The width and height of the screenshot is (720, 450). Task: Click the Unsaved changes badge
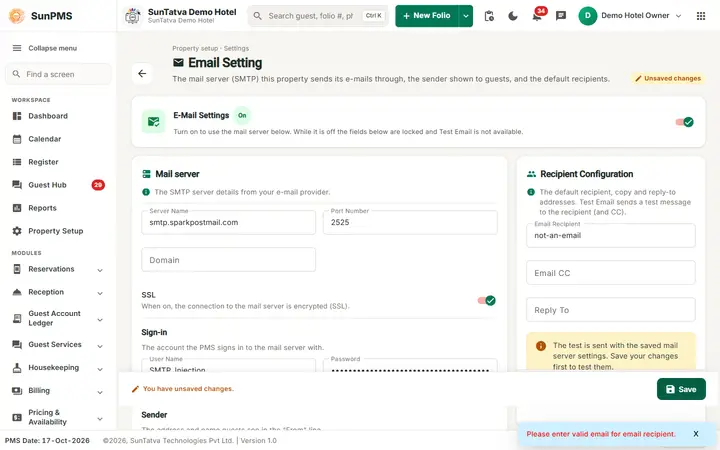coord(668,79)
